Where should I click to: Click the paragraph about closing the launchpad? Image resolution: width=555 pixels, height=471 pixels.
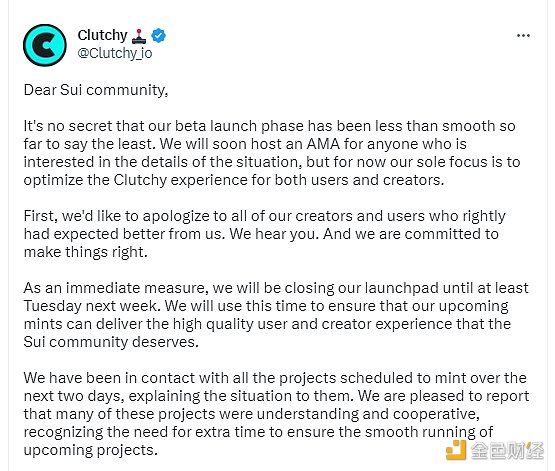coord(276,315)
